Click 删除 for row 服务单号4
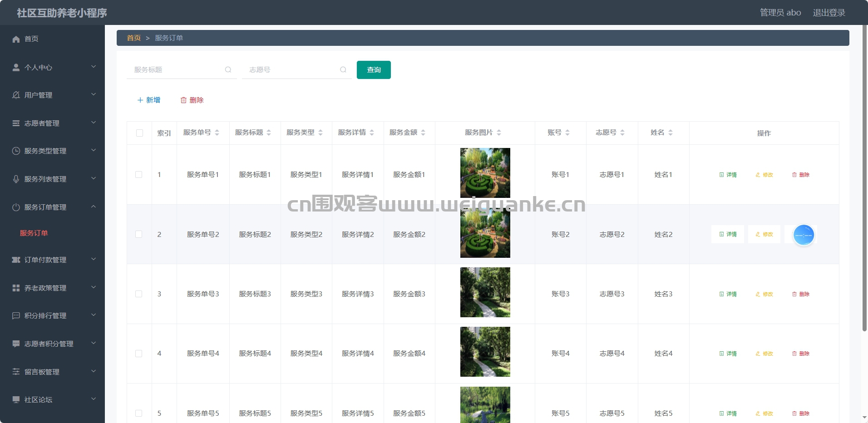Viewport: 868px width, 423px height. click(801, 354)
